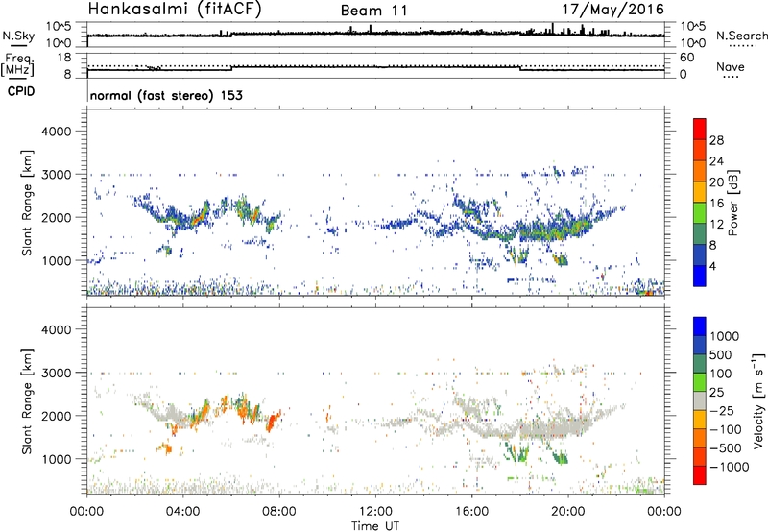Click the 2000 tick of the velocity panel
This screenshot has height=532, width=768.
[x=56, y=416]
